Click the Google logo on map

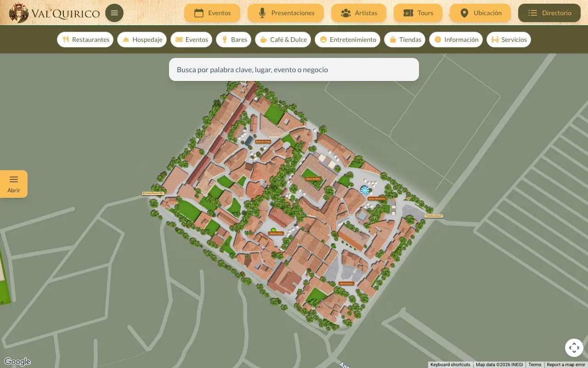pyautogui.click(x=17, y=362)
